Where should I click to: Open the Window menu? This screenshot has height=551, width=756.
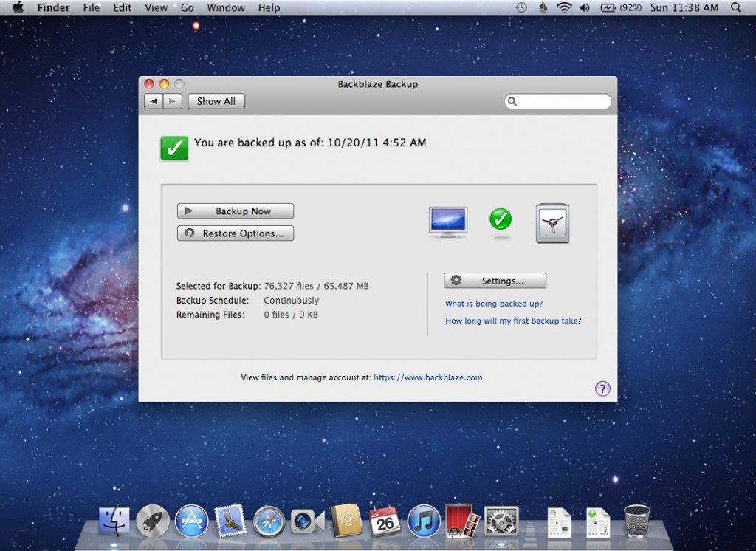coord(226,8)
